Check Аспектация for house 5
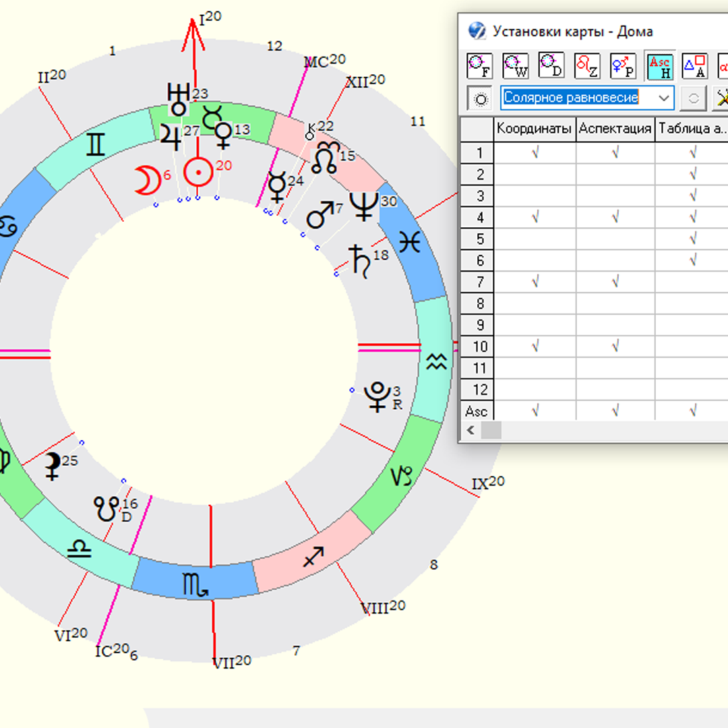 615,239
